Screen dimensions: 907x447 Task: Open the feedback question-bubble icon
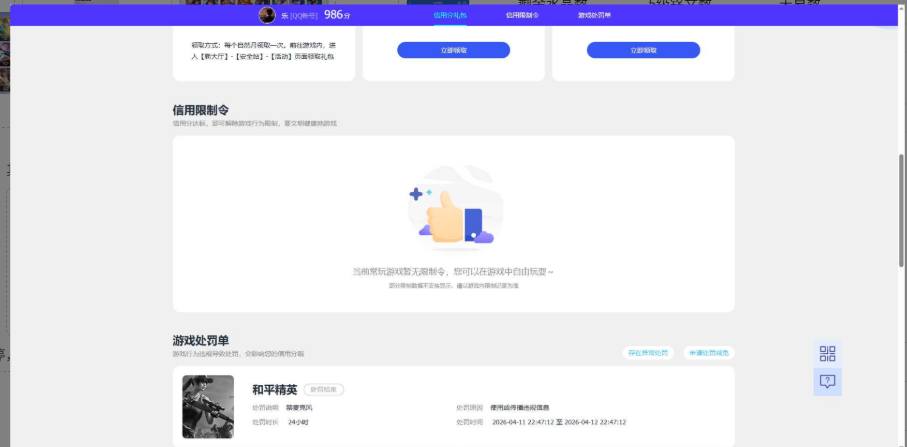point(827,381)
